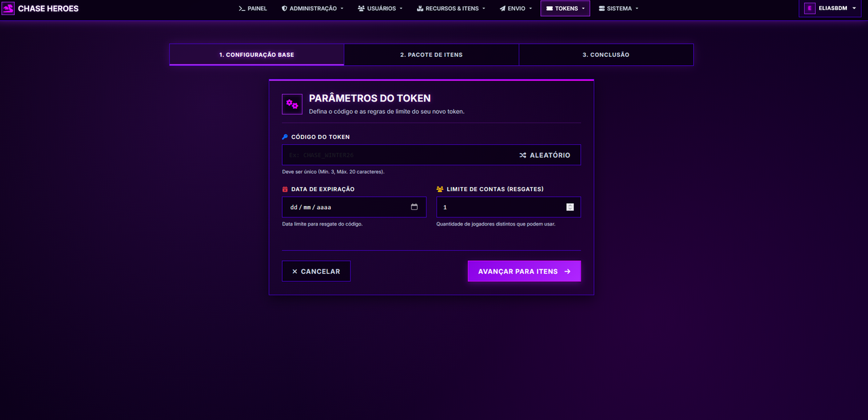Click the 'Defina o código e as regras' subtitle
This screenshot has width=868, height=420.
387,111
